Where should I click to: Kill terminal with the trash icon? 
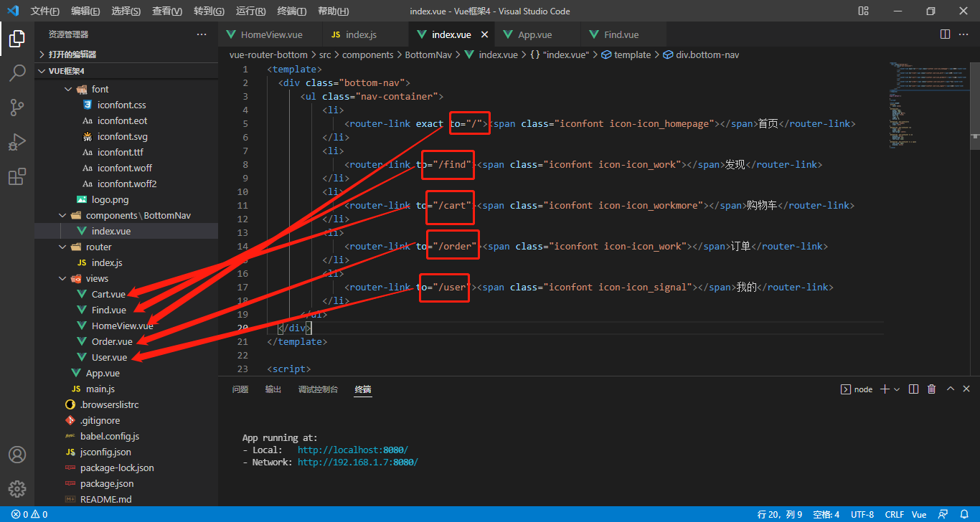932,389
